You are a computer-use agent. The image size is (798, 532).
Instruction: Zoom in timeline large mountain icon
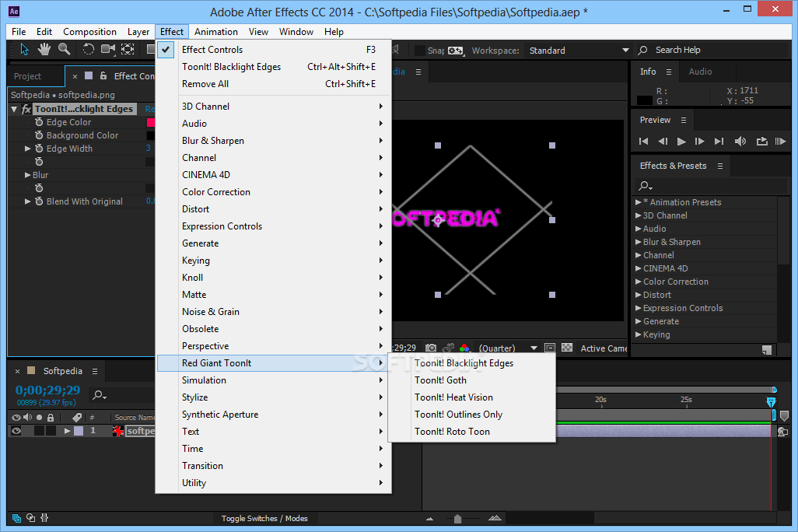[x=495, y=518]
